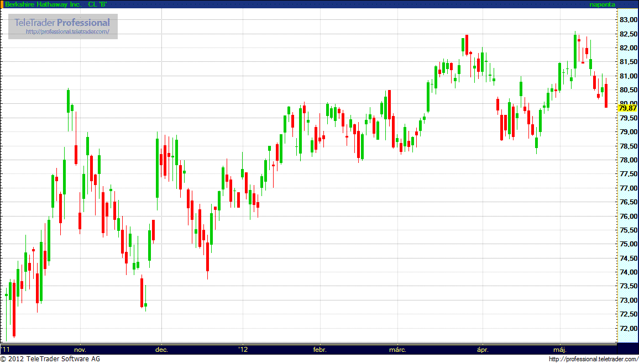Click the 77,50 price axis label

628,174
